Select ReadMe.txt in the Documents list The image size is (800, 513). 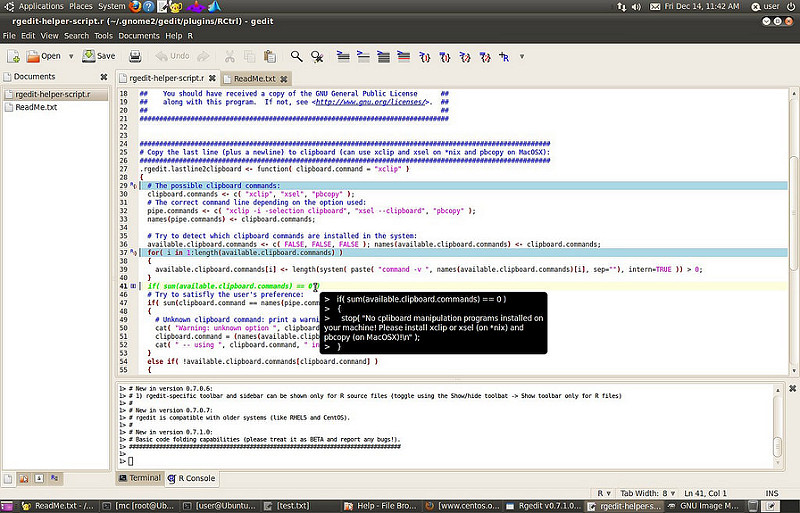tap(36, 107)
